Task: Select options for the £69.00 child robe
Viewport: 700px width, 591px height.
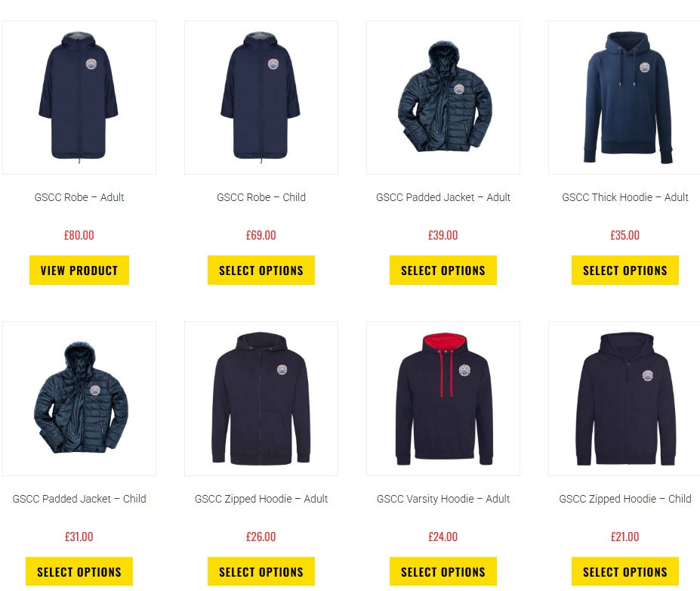Action: [261, 271]
